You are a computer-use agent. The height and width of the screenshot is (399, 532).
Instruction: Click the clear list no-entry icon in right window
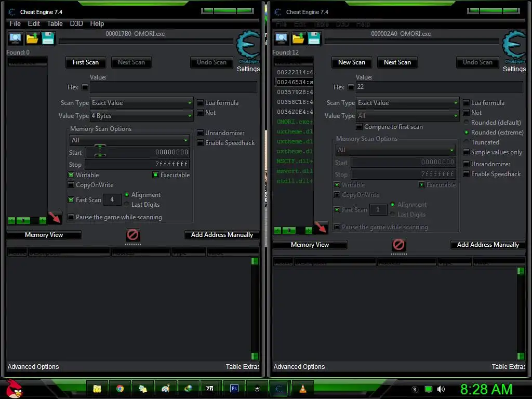click(398, 244)
